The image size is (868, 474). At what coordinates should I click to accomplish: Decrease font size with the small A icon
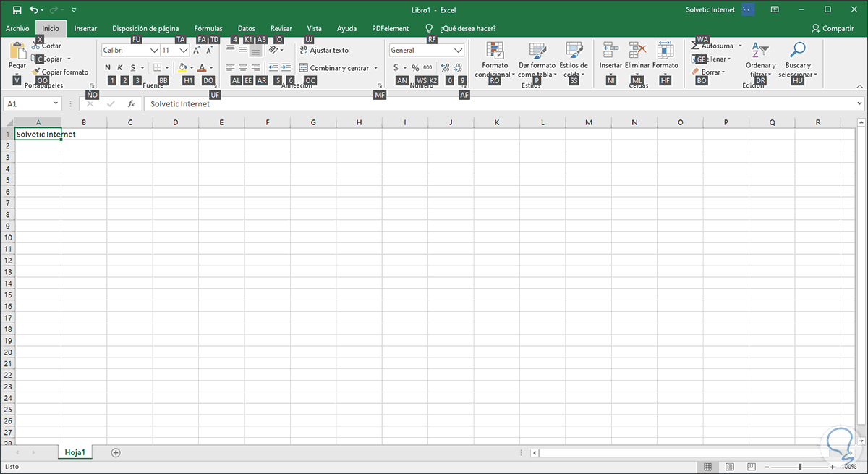pyautogui.click(x=210, y=51)
